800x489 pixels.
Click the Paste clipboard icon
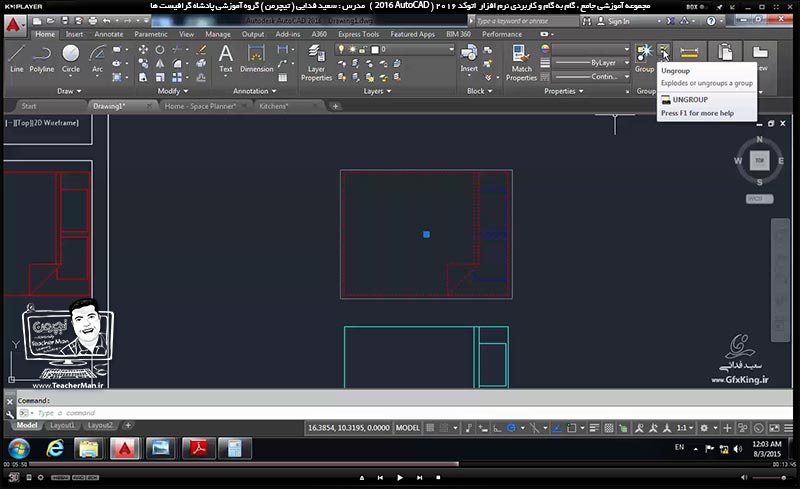point(725,52)
